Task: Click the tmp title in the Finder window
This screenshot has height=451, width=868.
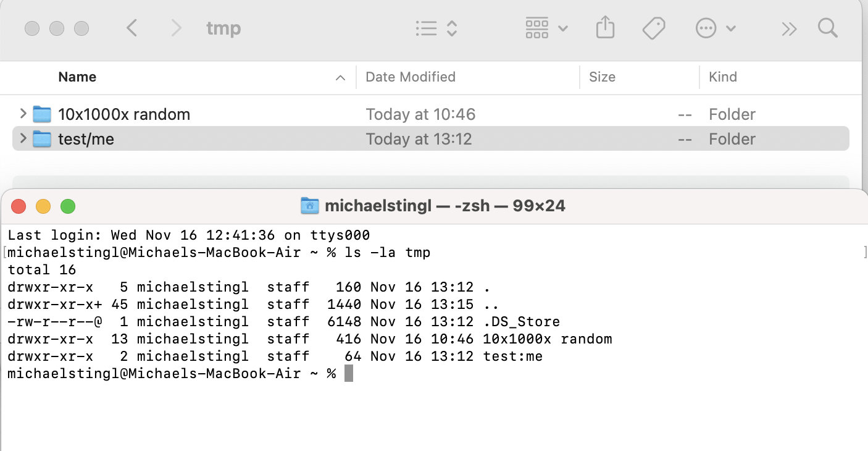Action: click(223, 28)
